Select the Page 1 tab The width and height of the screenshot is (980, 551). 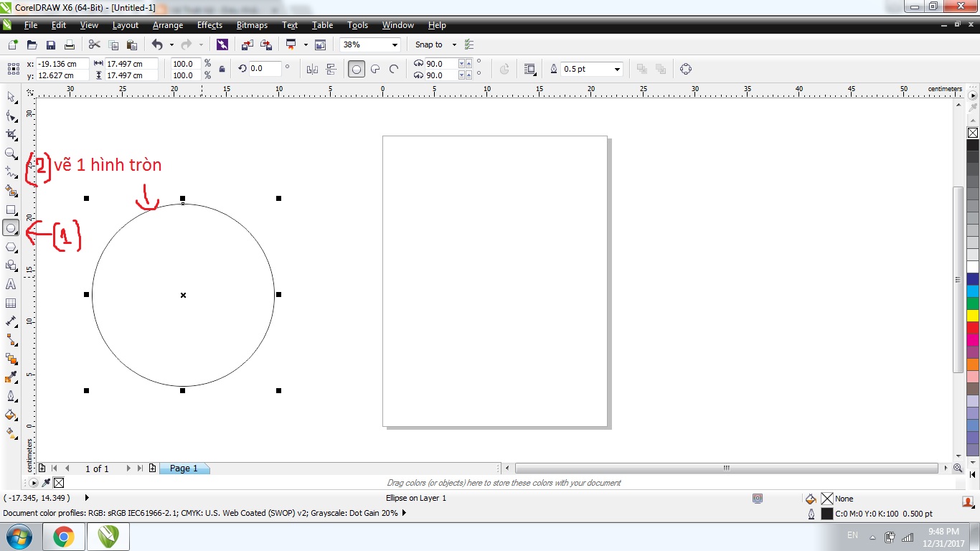tap(184, 468)
